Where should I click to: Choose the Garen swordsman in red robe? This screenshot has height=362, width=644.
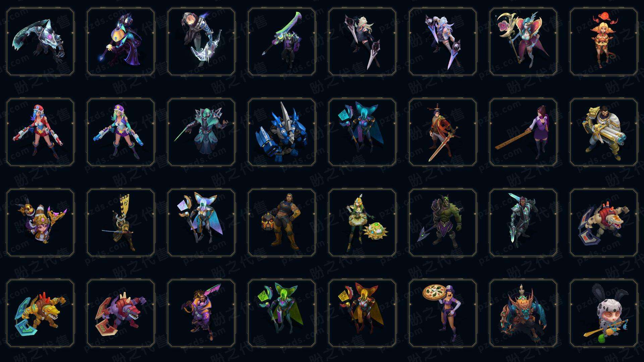click(442, 132)
